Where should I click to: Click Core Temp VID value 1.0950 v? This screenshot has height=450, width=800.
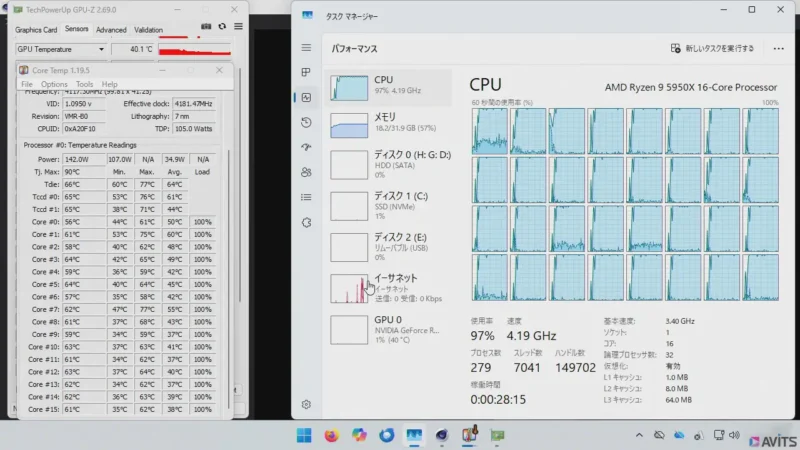[x=84, y=104]
